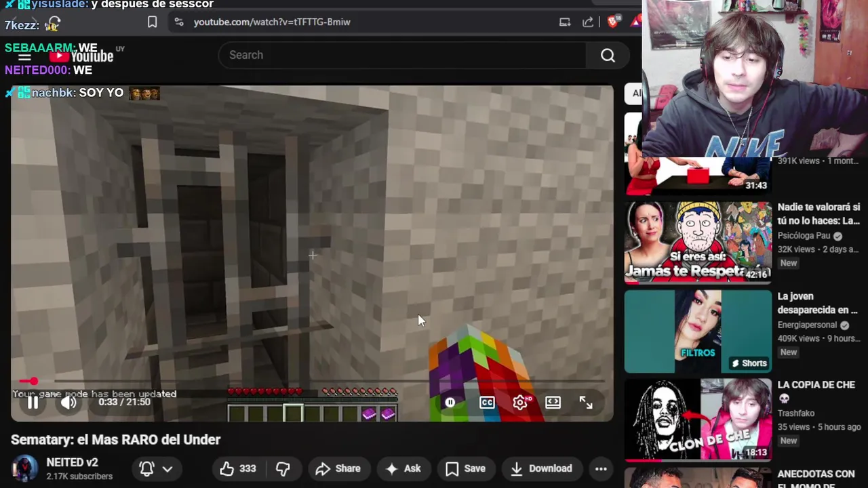
Task: Click the browser site settings icon
Action: (x=178, y=22)
